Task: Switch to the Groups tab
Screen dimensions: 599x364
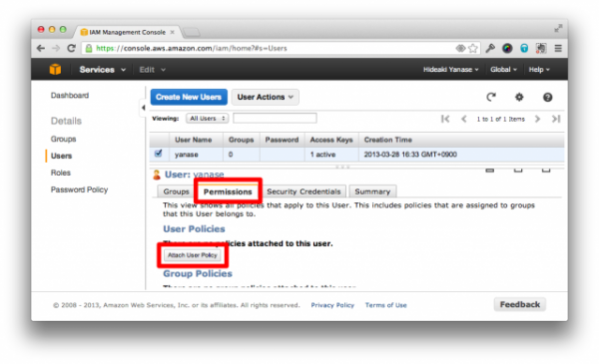Action: (176, 191)
